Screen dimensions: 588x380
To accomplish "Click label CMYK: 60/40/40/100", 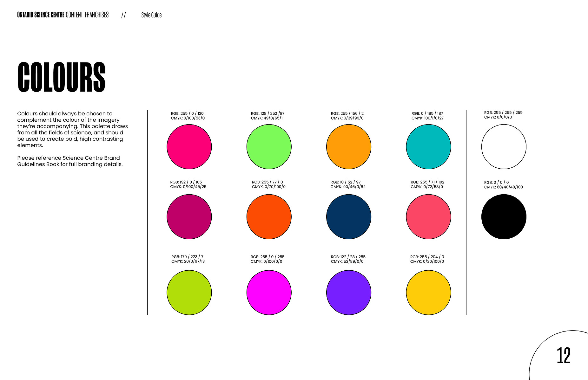I will tap(504, 187).
